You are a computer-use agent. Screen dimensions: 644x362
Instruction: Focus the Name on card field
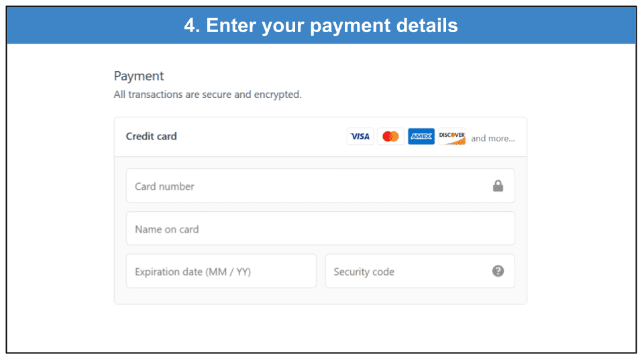[321, 228]
